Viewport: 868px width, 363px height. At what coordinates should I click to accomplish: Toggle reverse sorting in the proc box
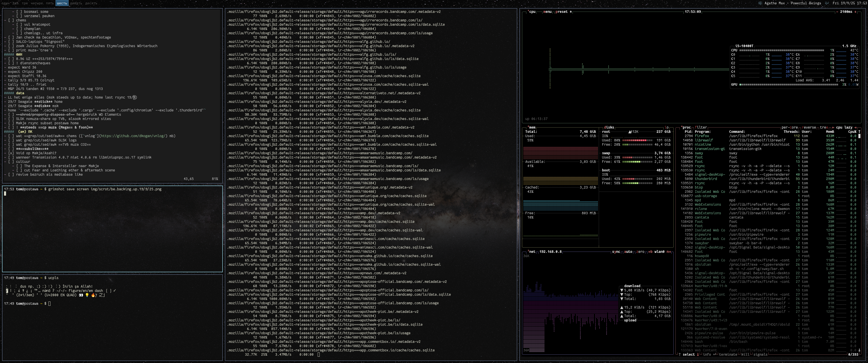click(x=809, y=128)
